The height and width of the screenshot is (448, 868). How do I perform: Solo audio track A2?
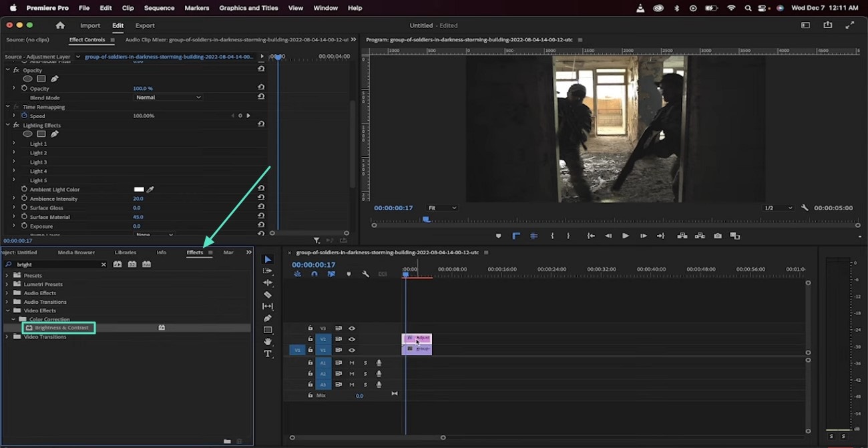[x=365, y=374]
